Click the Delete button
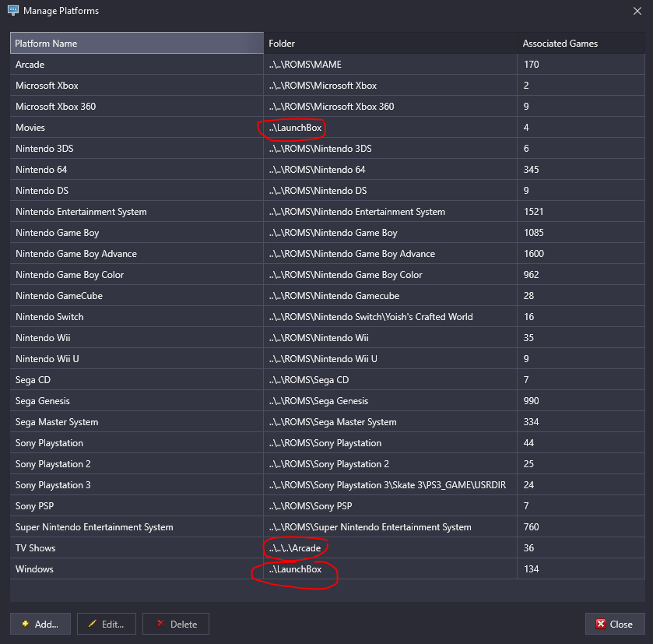653x644 pixels. click(x=176, y=624)
